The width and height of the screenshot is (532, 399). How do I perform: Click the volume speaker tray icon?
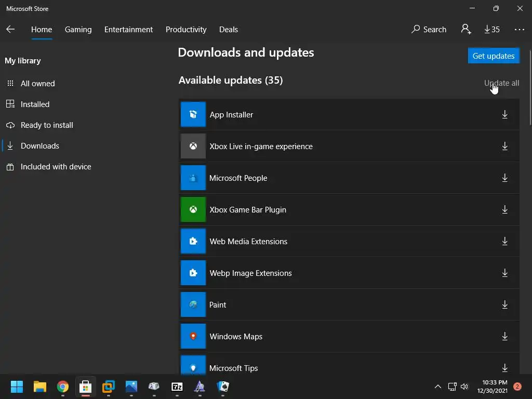(464, 387)
